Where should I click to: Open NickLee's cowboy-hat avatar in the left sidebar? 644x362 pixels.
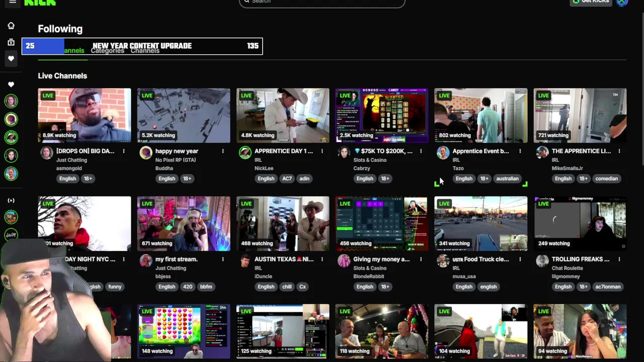coord(11,137)
